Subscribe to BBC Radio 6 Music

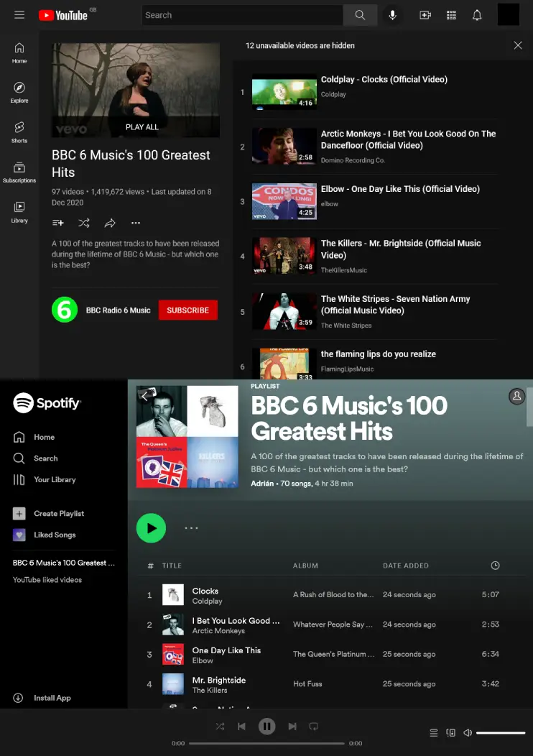(188, 310)
